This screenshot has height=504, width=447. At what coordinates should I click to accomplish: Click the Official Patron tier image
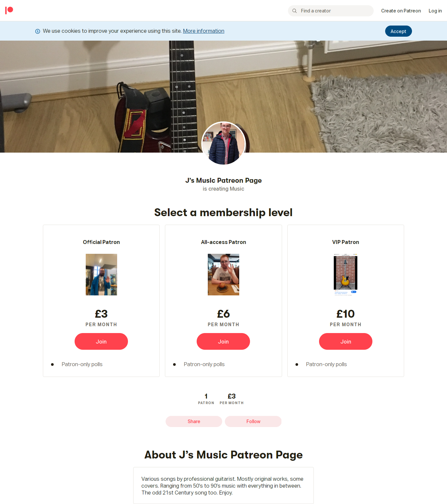tap(101, 274)
